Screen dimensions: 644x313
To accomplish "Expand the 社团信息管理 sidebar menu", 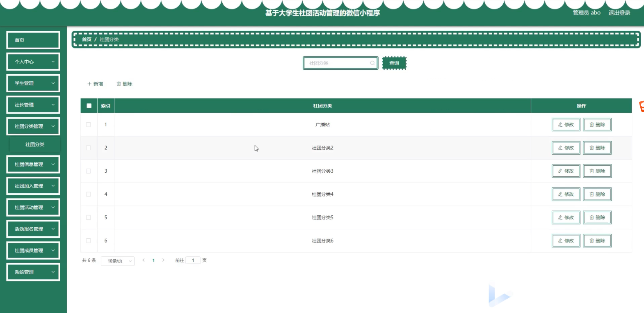I will (33, 164).
